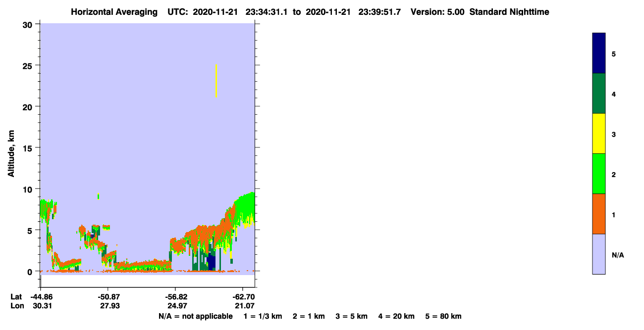Click the 'Lon' row label
Viewport: 644px width, 330px height.
point(17,306)
